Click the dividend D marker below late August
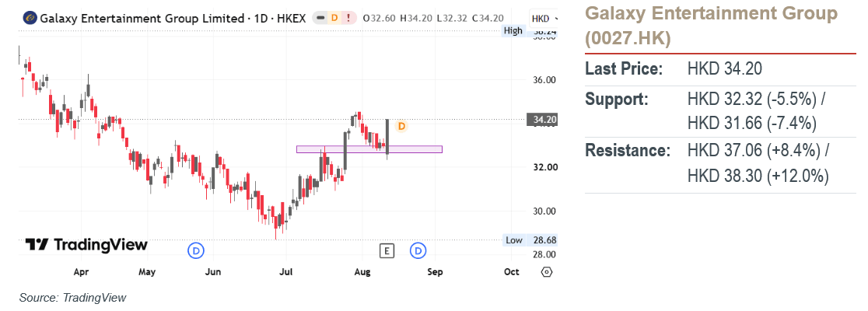Image resolution: width=868 pixels, height=311 pixels. click(x=418, y=250)
